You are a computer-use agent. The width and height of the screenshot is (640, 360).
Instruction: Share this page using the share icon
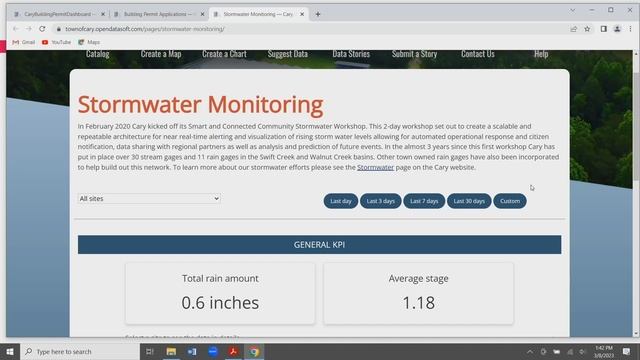click(573, 29)
